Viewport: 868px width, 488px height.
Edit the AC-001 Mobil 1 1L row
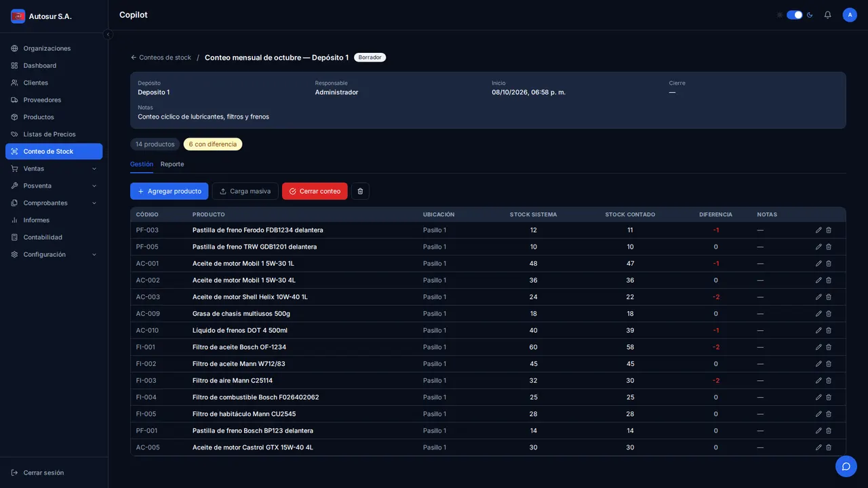click(818, 264)
